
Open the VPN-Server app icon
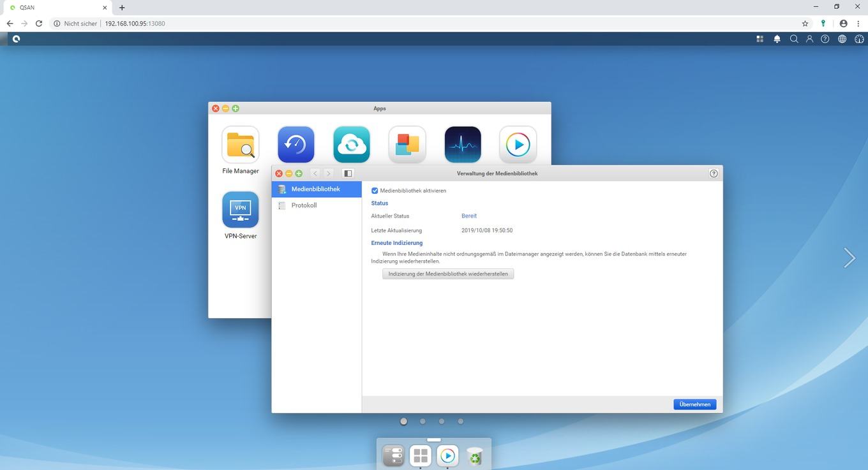point(241,210)
